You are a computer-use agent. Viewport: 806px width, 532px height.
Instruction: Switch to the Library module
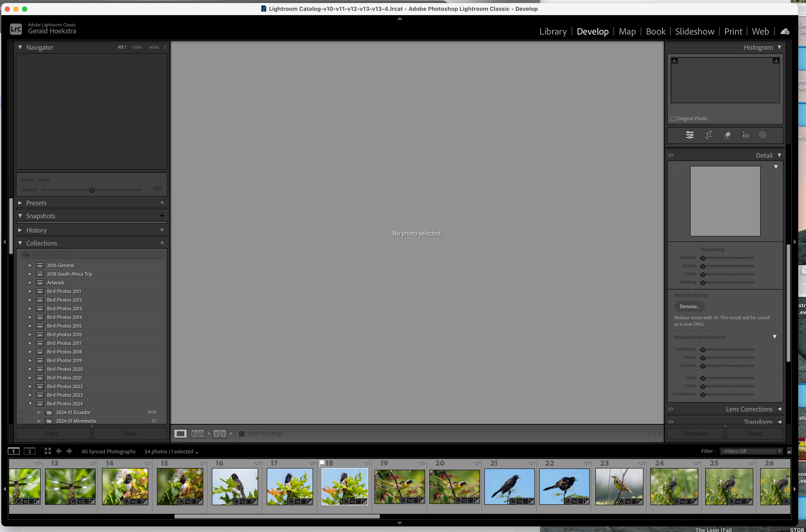tap(553, 32)
